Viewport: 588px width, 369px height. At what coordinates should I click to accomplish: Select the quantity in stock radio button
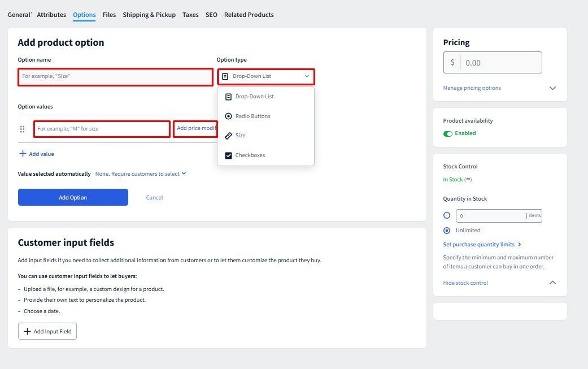coord(447,216)
